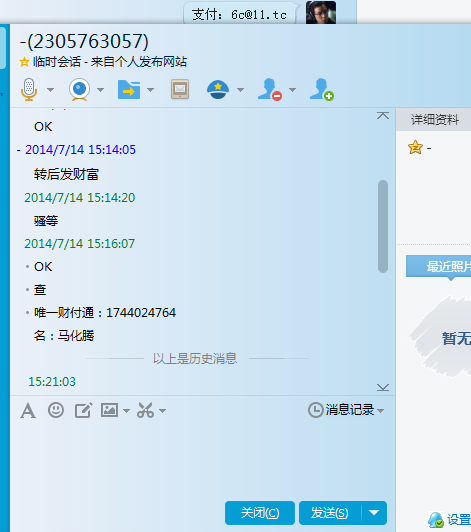Click the star icon in details panel
Image resolution: width=471 pixels, height=532 pixels.
coord(415,148)
